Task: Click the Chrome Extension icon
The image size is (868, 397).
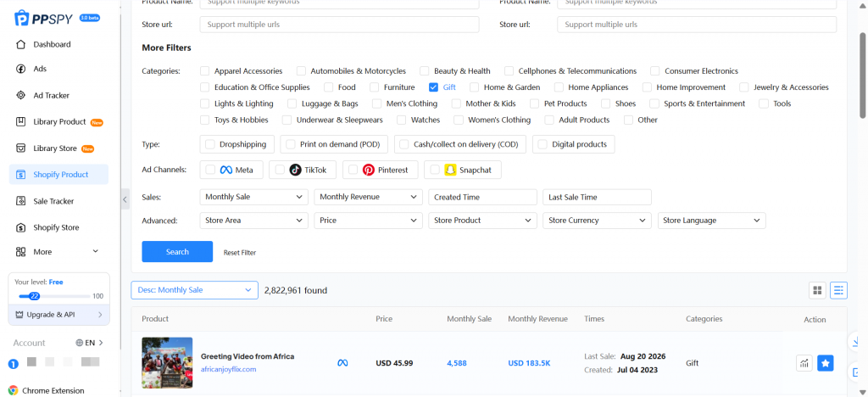Action: [x=14, y=390]
